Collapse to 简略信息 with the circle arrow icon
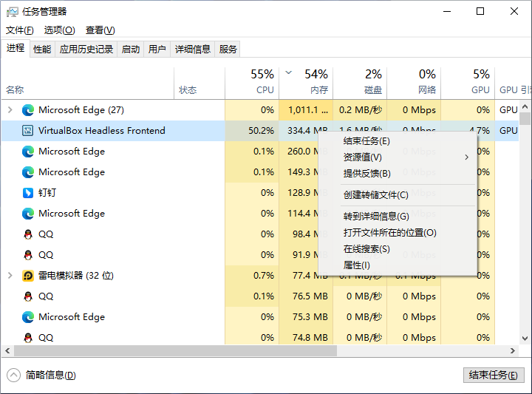The width and height of the screenshot is (532, 394). point(13,375)
